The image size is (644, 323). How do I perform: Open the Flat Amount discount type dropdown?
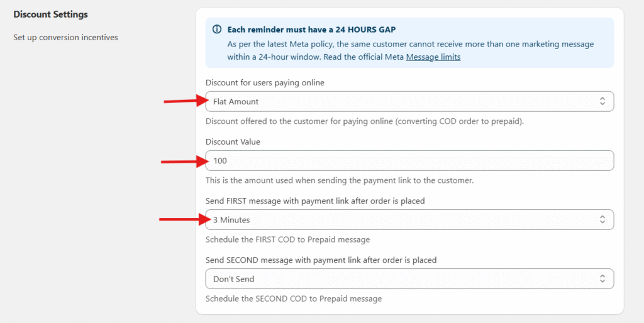coord(402,102)
